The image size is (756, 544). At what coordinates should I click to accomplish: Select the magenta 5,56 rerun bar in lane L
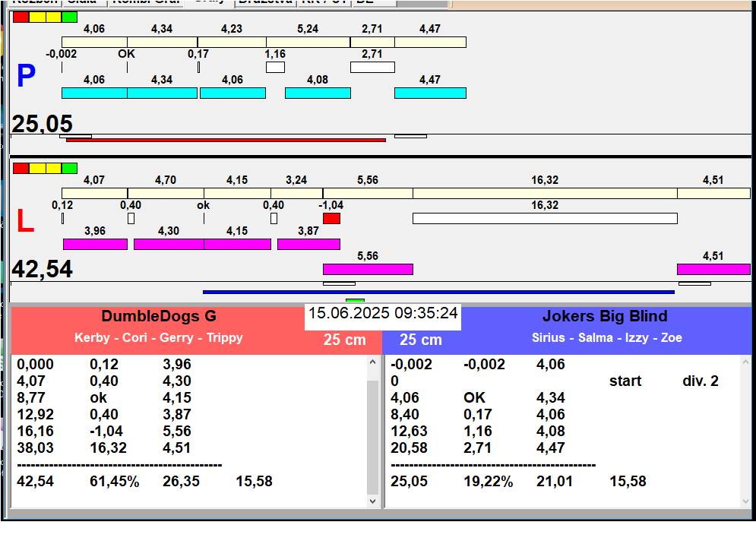click(x=368, y=269)
